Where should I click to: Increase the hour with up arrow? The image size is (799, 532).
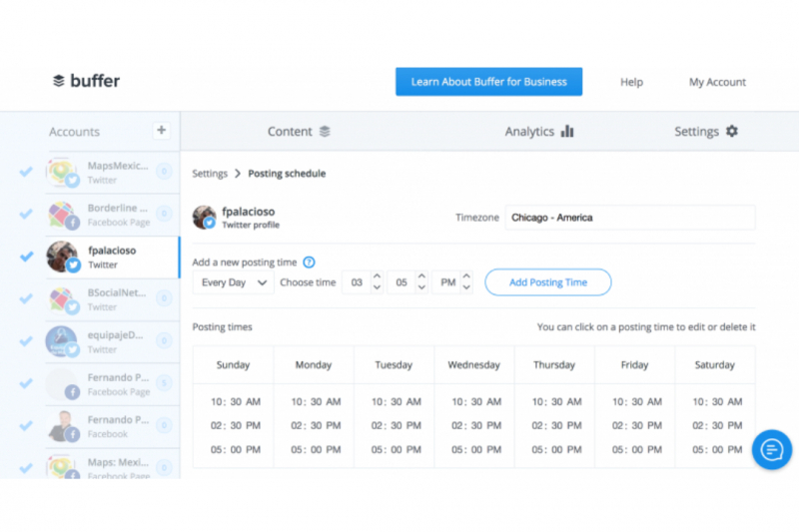pos(377,276)
